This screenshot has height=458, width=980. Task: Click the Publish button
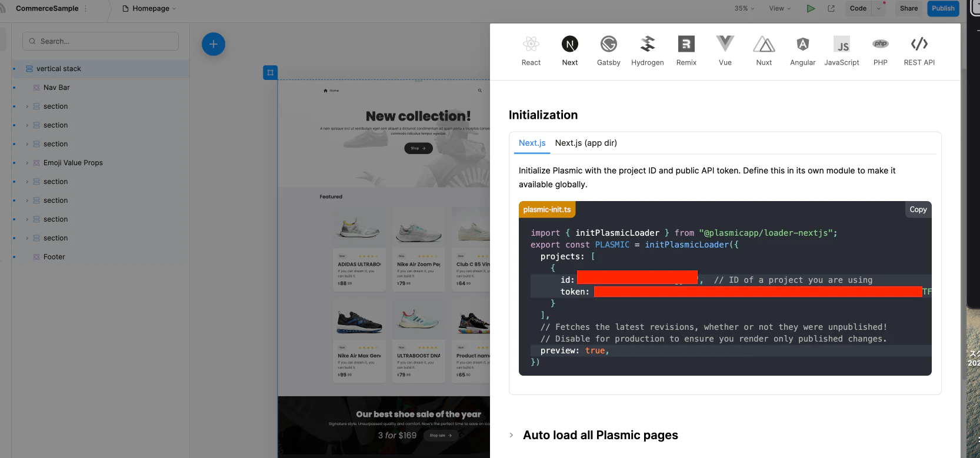pos(943,8)
